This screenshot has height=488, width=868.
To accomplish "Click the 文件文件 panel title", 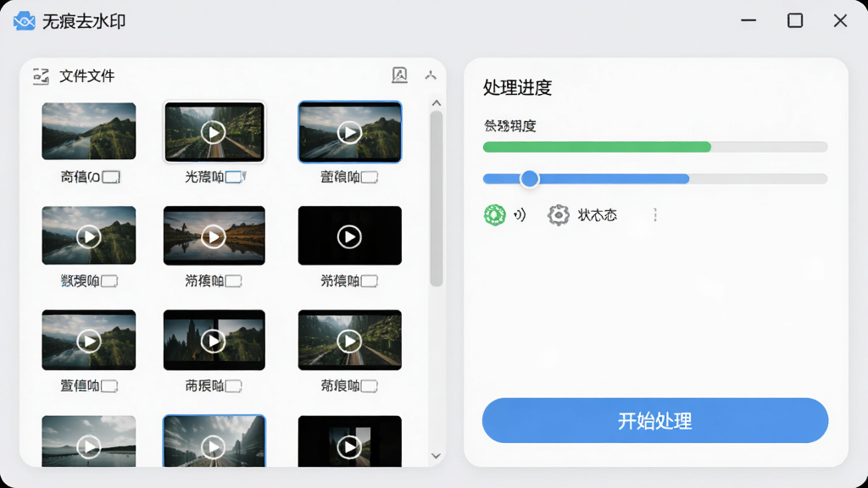I will [87, 75].
